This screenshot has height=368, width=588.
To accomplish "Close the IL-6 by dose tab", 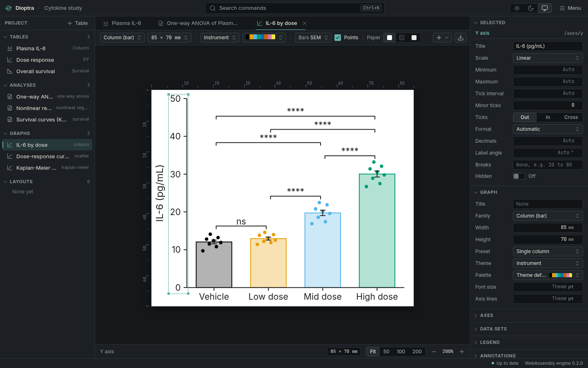I will tap(305, 23).
